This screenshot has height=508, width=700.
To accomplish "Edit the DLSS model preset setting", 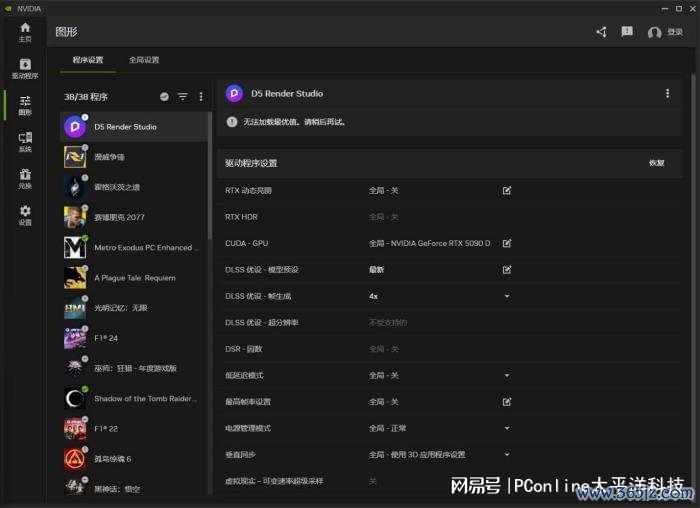I will [x=507, y=270].
